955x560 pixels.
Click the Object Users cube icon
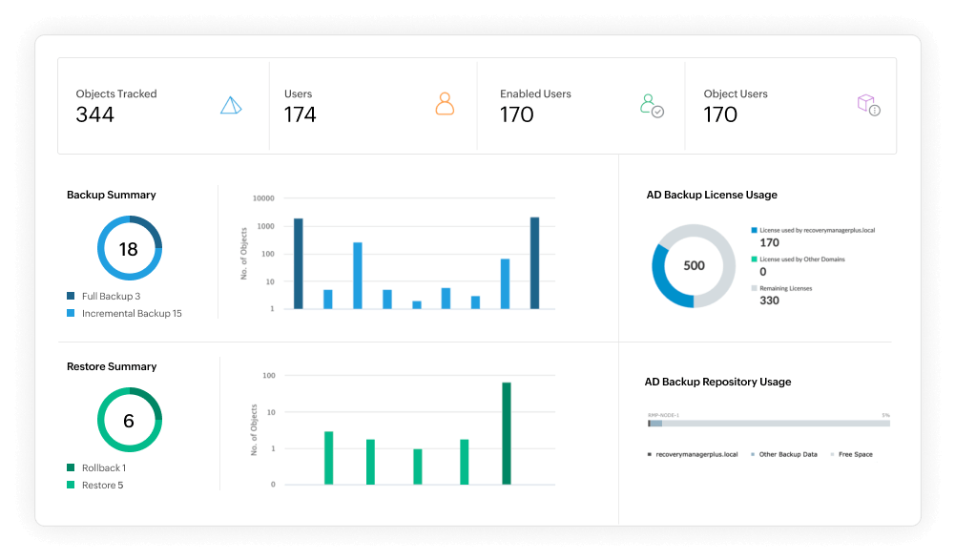866,104
